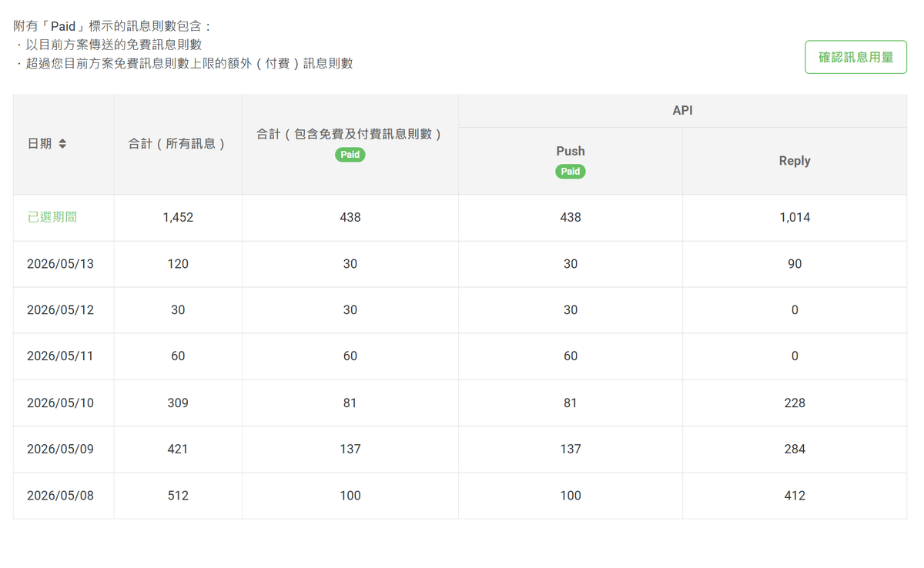Select the Paid-total 100 in 2026/05/08 row
This screenshot has height=568, width=924.
(x=350, y=496)
